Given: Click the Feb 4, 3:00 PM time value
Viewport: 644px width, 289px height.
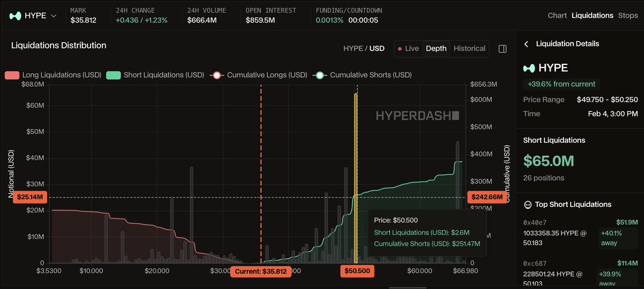Looking at the screenshot, I should click(x=613, y=114).
